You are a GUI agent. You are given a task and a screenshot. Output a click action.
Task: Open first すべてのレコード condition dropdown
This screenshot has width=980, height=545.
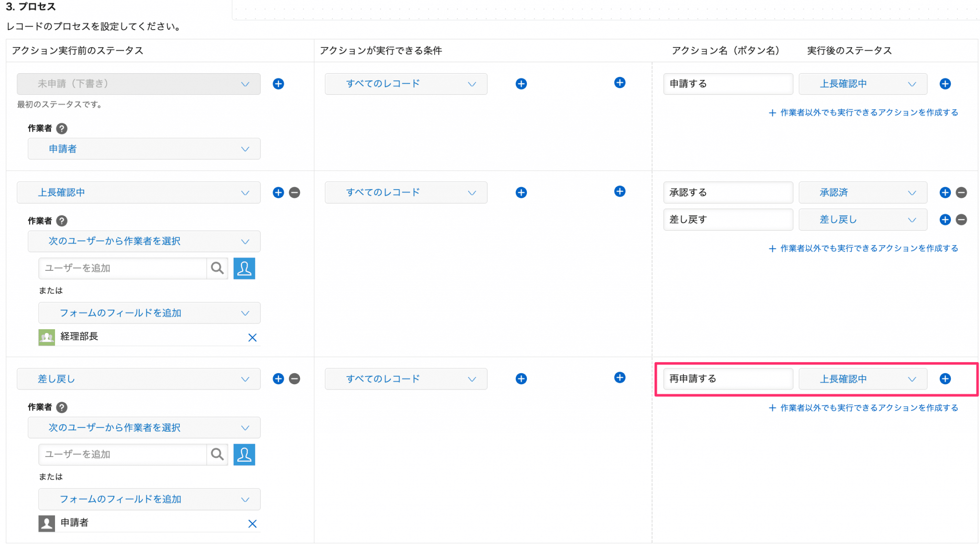406,84
